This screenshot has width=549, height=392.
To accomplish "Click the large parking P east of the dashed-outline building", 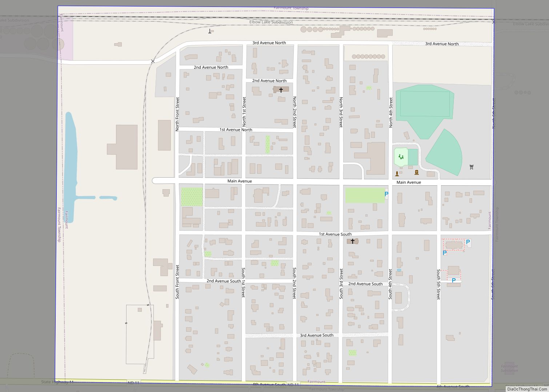I will tap(468, 242).
